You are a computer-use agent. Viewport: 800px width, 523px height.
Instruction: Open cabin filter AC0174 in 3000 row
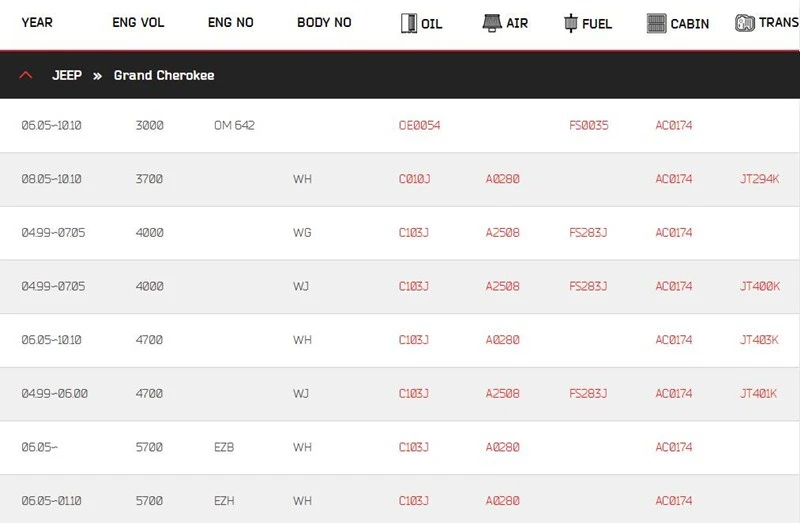coord(674,126)
